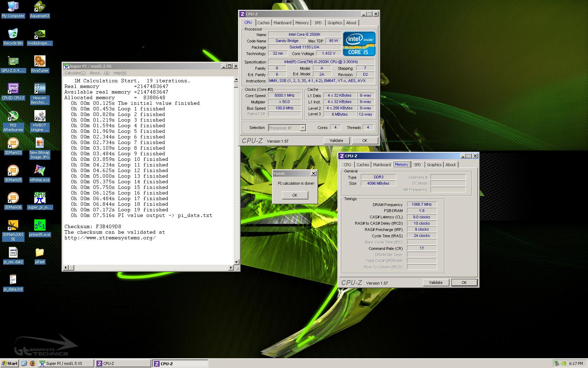This screenshot has width=588, height=368.
Task: Open Aquamark3 desktop shortcut
Action: click(40, 9)
